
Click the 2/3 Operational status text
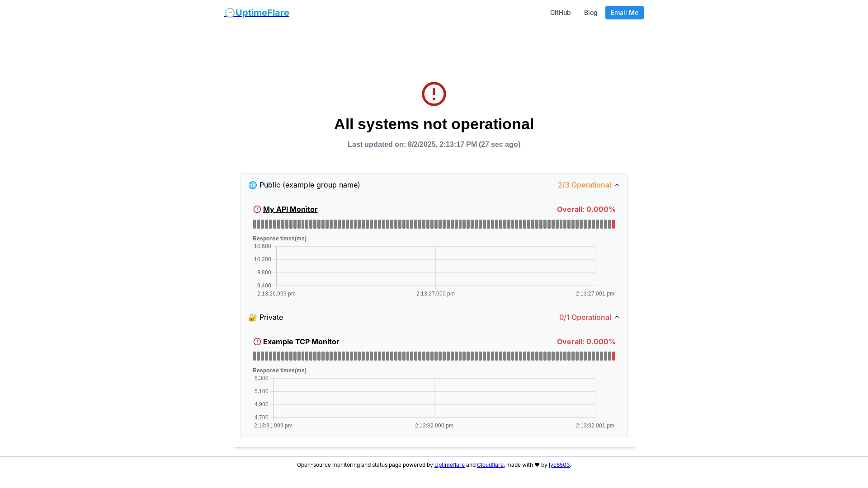pos(584,185)
